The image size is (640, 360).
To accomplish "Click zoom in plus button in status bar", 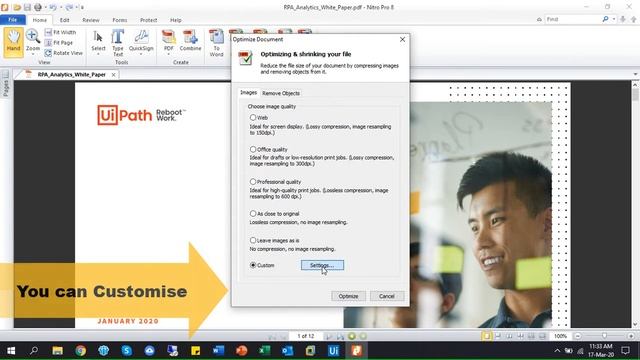I will point(631,336).
